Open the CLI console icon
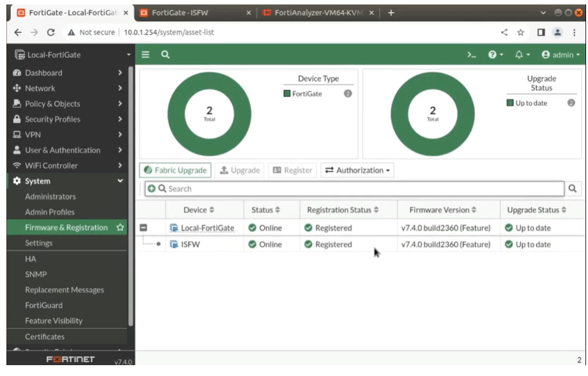Viewport: 588px width, 376px height. (472, 55)
